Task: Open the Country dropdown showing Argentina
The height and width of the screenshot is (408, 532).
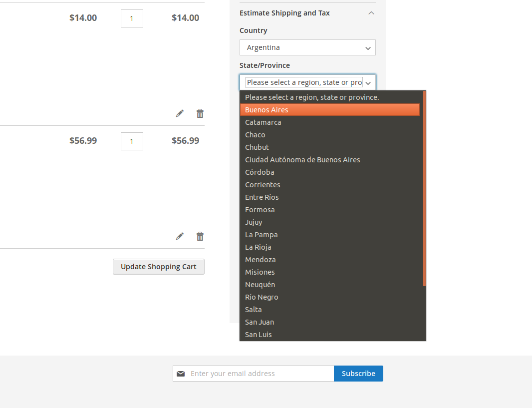Action: [x=307, y=47]
